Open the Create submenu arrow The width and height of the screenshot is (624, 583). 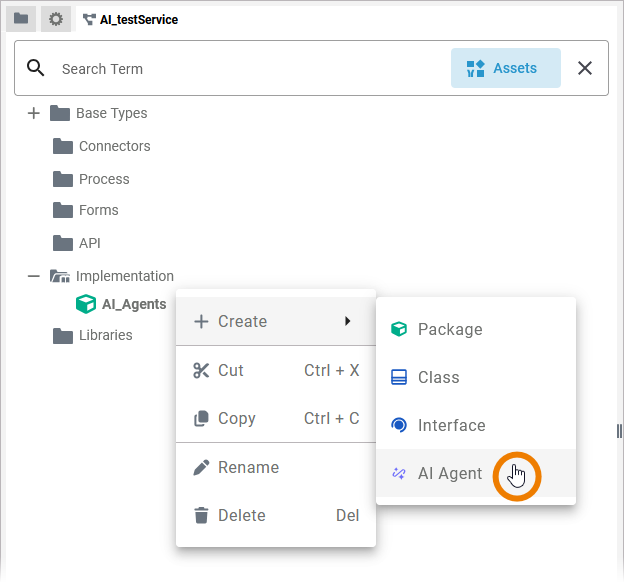[x=347, y=321]
